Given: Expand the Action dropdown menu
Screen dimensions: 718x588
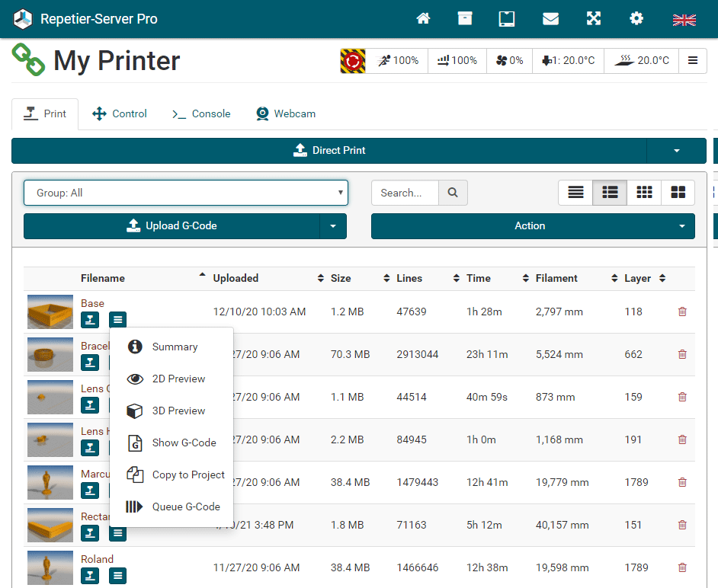Looking at the screenshot, I should (x=533, y=226).
